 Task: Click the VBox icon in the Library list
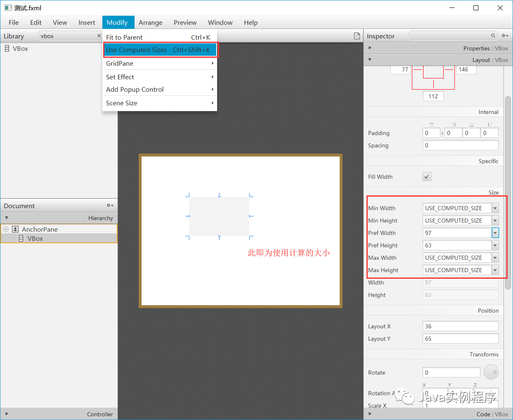pyautogui.click(x=7, y=48)
